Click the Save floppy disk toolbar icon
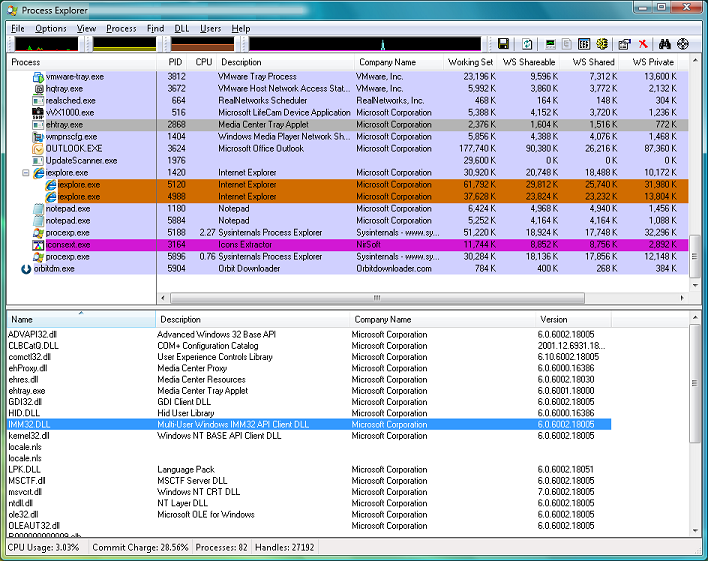Image resolution: width=708 pixels, height=561 pixels. click(x=504, y=45)
